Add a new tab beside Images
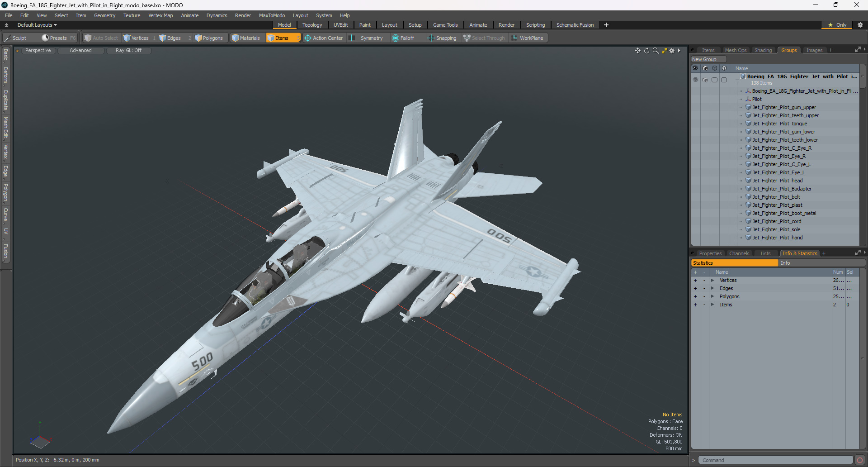The image size is (868, 467). (830, 50)
